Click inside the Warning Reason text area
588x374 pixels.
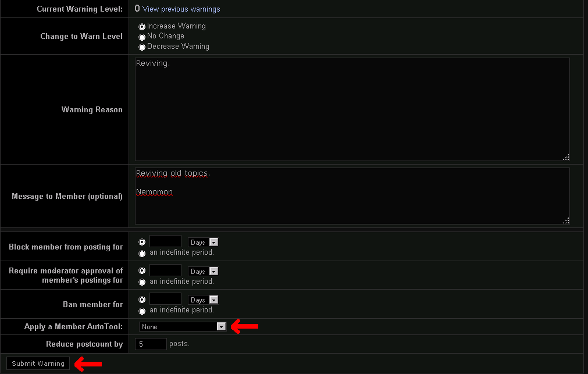(352, 109)
